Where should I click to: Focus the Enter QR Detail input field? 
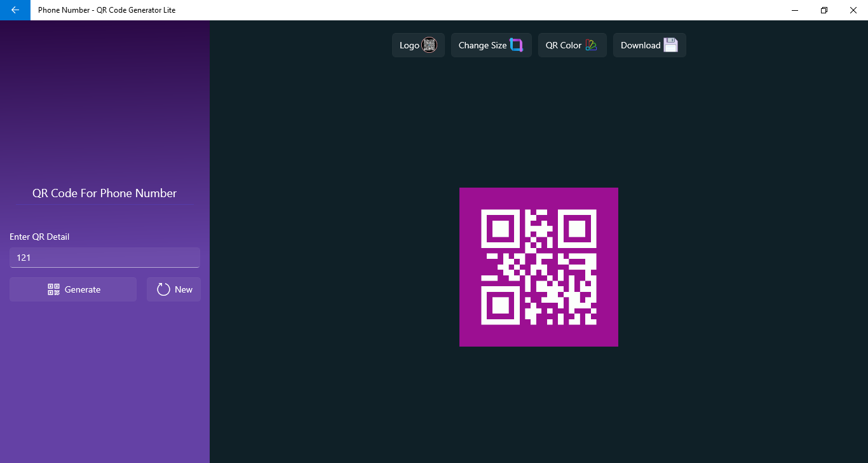click(x=105, y=258)
